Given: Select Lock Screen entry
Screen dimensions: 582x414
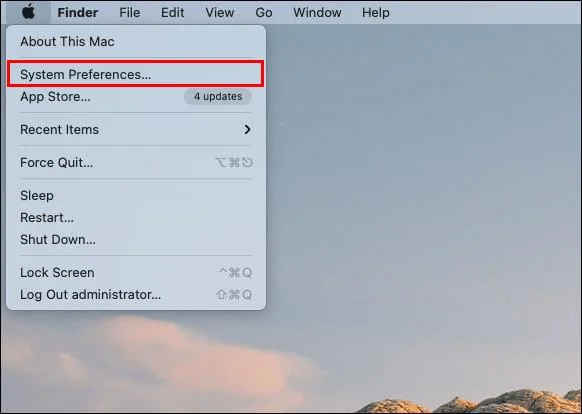Looking at the screenshot, I should [x=136, y=273].
